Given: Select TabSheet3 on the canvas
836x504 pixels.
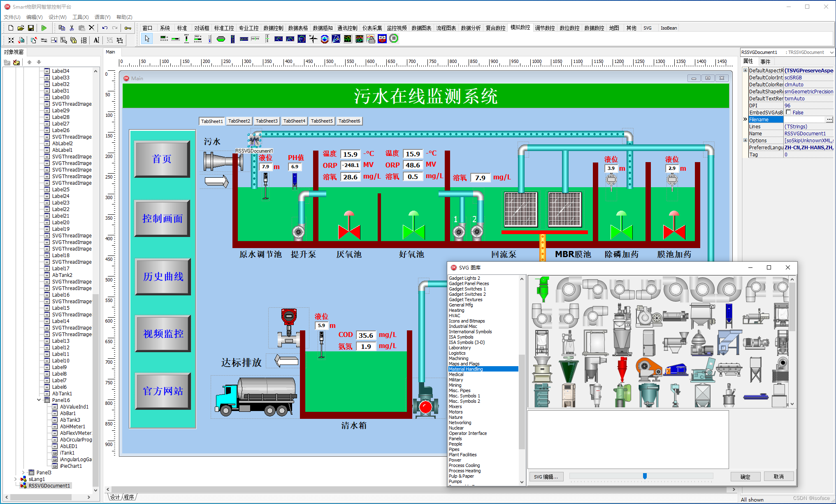Looking at the screenshot, I should [x=267, y=121].
